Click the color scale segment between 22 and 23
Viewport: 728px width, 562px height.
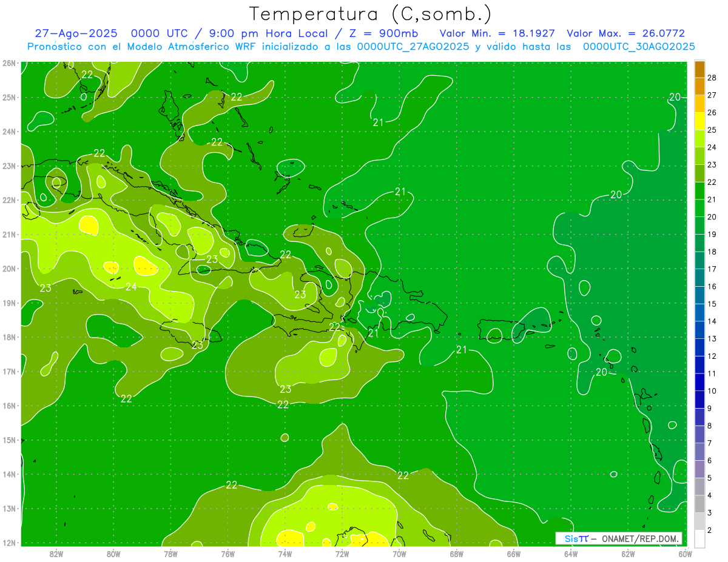[x=699, y=173]
